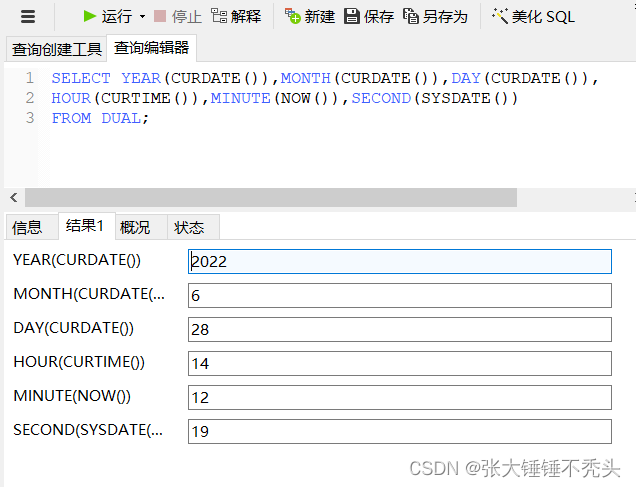Click the MINUTE(NOW()) result label
The width and height of the screenshot is (636, 487).
pyautogui.click(x=72, y=396)
